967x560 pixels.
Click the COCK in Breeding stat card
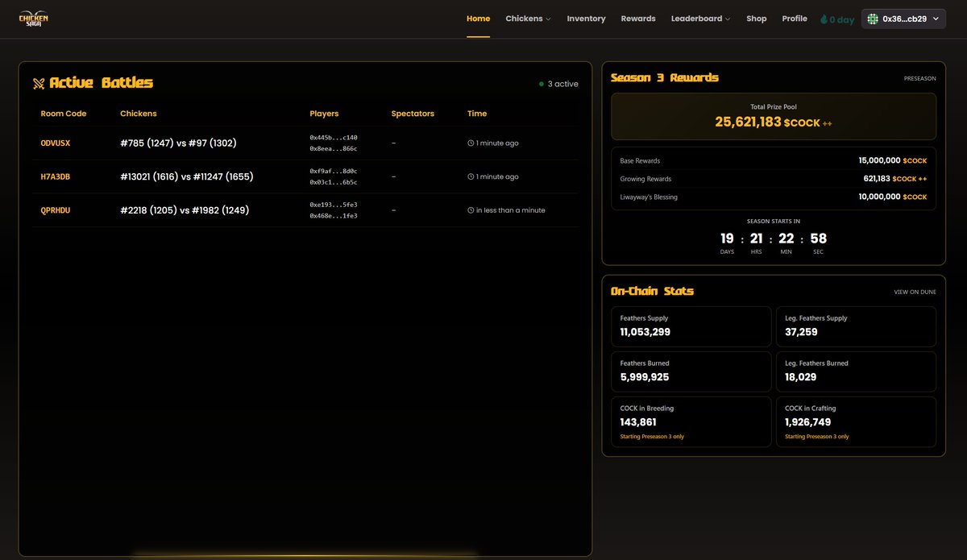[691, 421]
